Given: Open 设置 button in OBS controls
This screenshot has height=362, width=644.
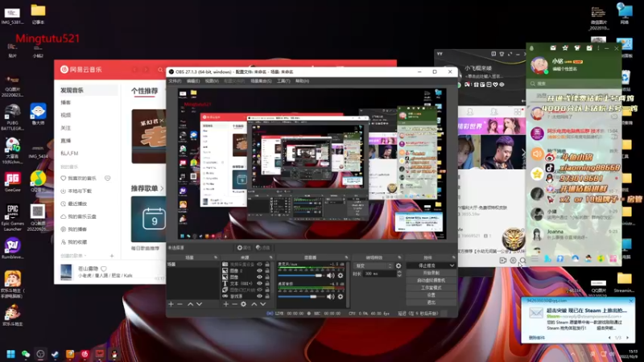Looking at the screenshot, I should click(x=431, y=295).
